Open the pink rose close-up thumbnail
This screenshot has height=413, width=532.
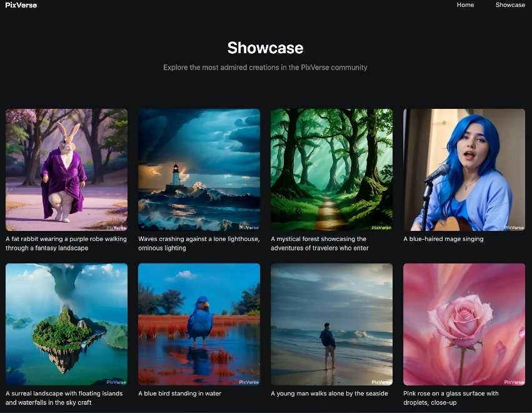tap(464, 324)
